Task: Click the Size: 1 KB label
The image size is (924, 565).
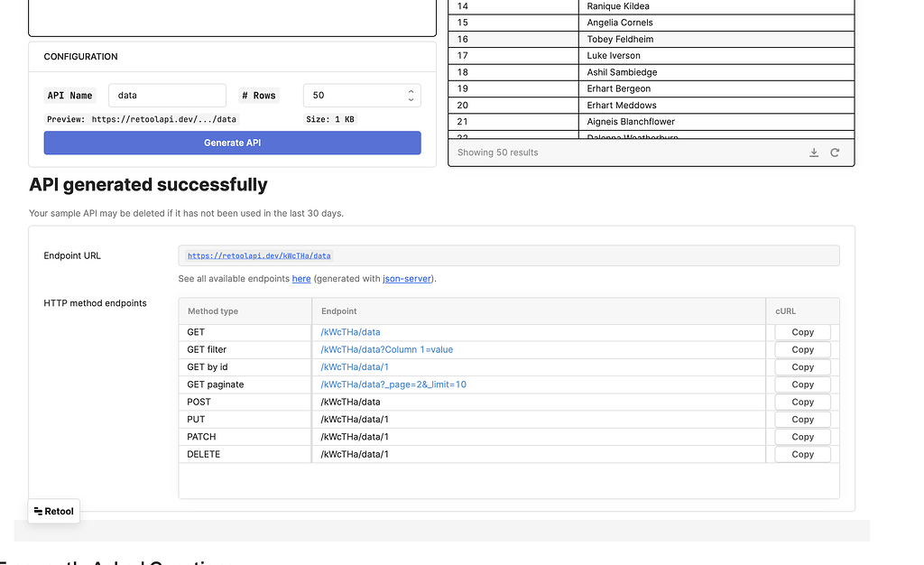Action: click(x=330, y=119)
